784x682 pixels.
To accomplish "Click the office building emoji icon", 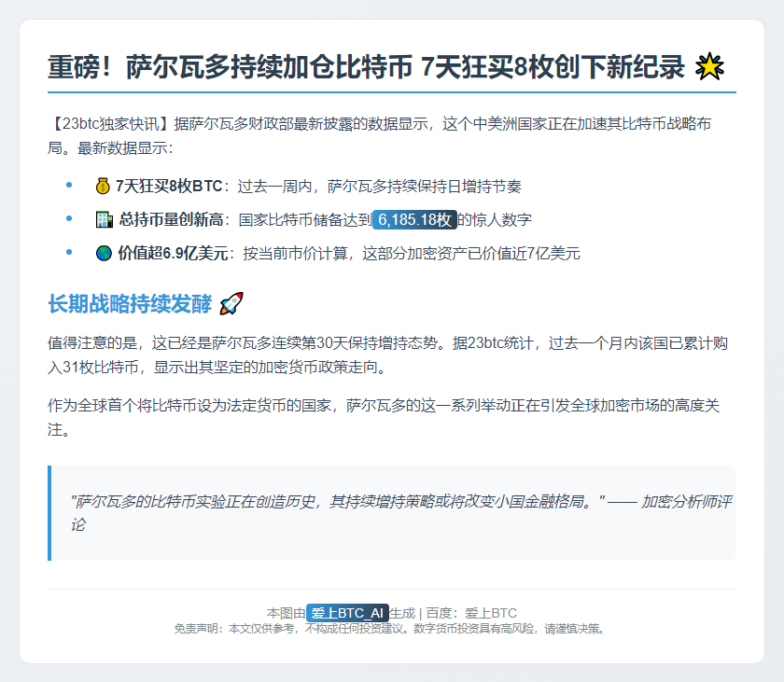I will 104,219.
